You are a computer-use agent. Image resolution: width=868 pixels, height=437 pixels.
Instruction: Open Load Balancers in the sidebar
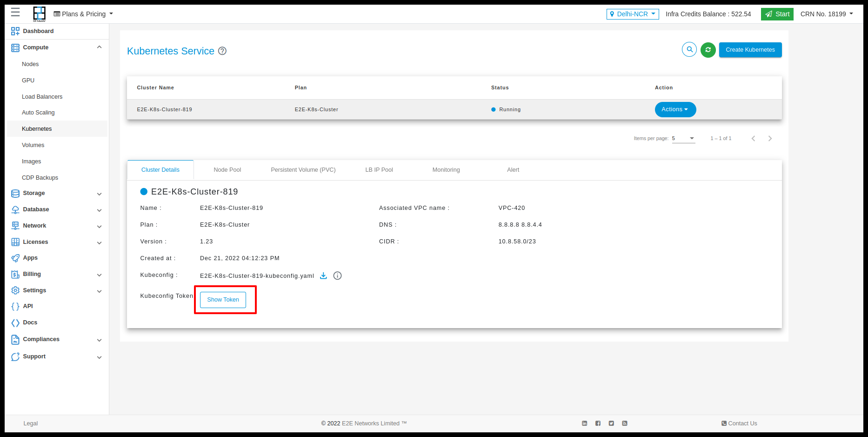pyautogui.click(x=42, y=97)
